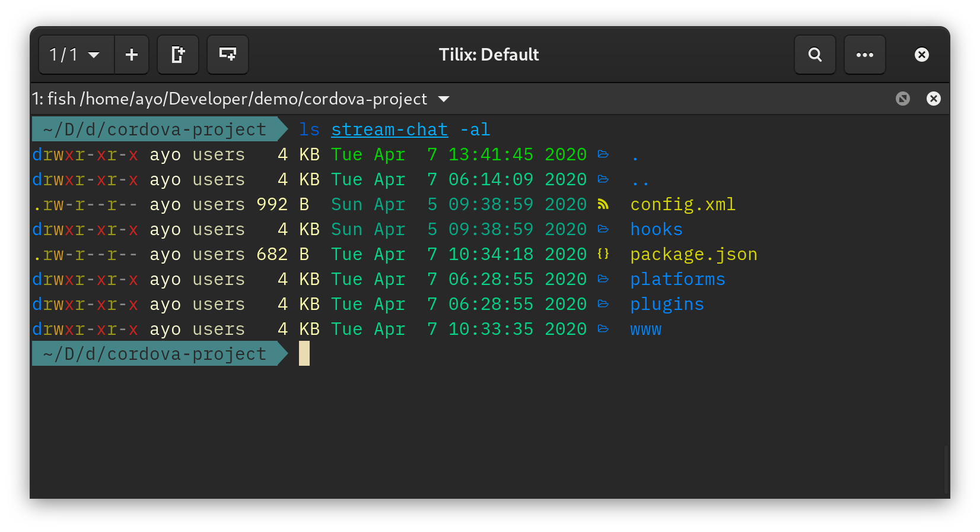Click the '992 B' file size
Image resolution: width=980 pixels, height=532 pixels.
pyautogui.click(x=283, y=204)
